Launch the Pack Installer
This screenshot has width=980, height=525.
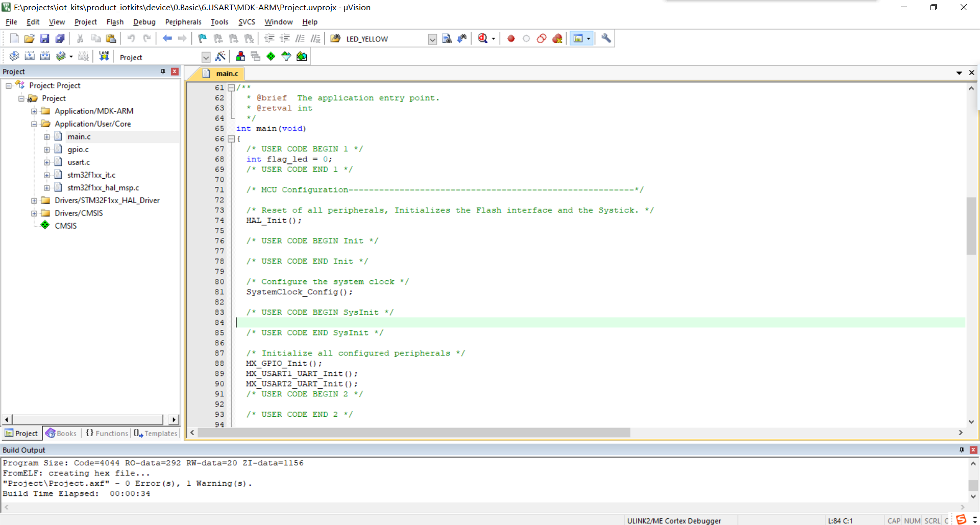302,56
